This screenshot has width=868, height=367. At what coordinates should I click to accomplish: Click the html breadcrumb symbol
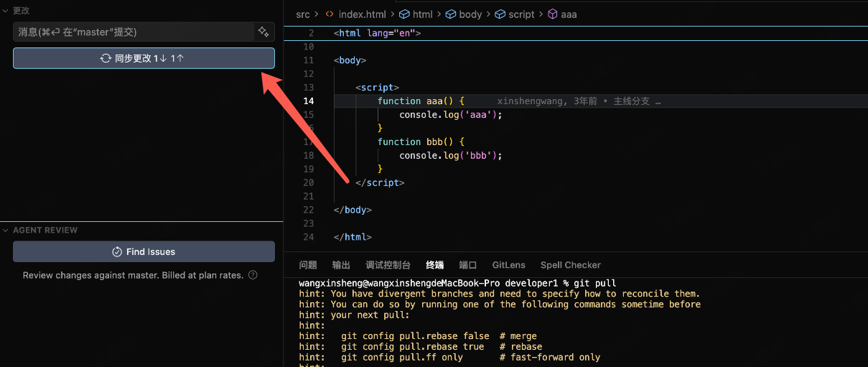click(423, 14)
